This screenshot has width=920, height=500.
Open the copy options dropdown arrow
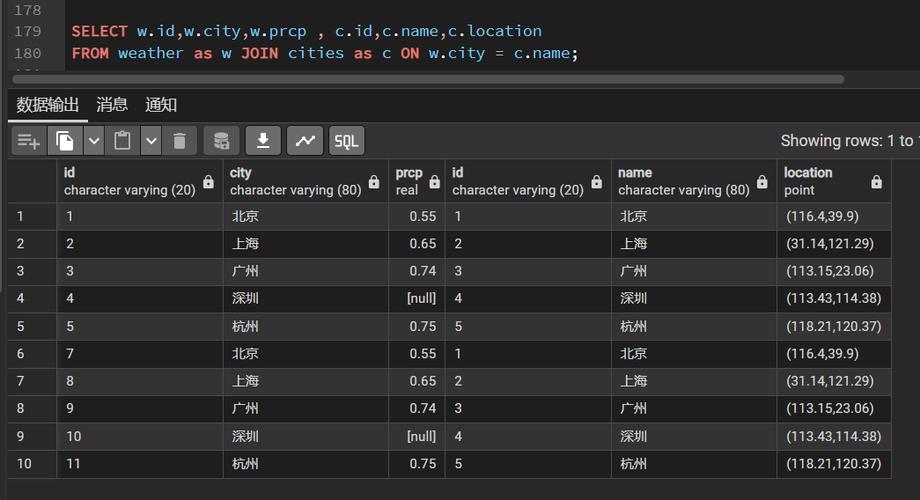[x=94, y=141]
